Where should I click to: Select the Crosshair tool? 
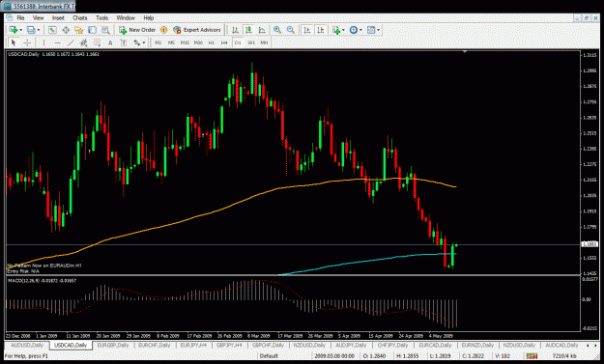tap(27, 42)
